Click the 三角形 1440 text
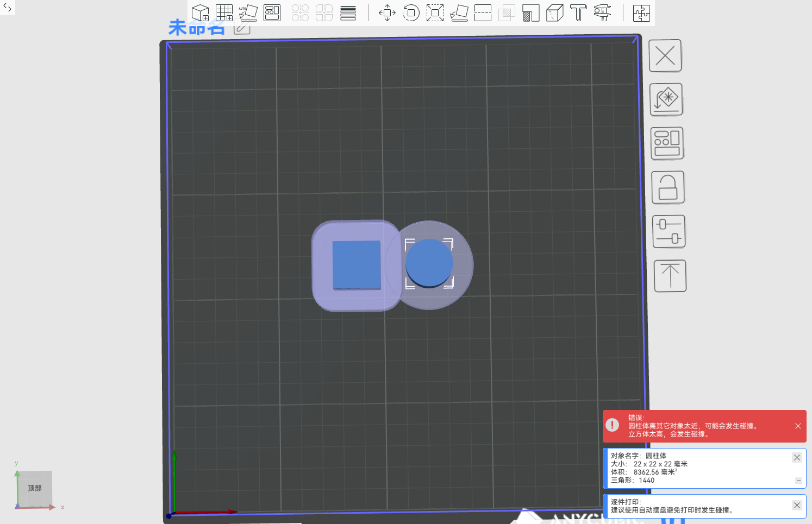812x524 pixels. tap(633, 480)
